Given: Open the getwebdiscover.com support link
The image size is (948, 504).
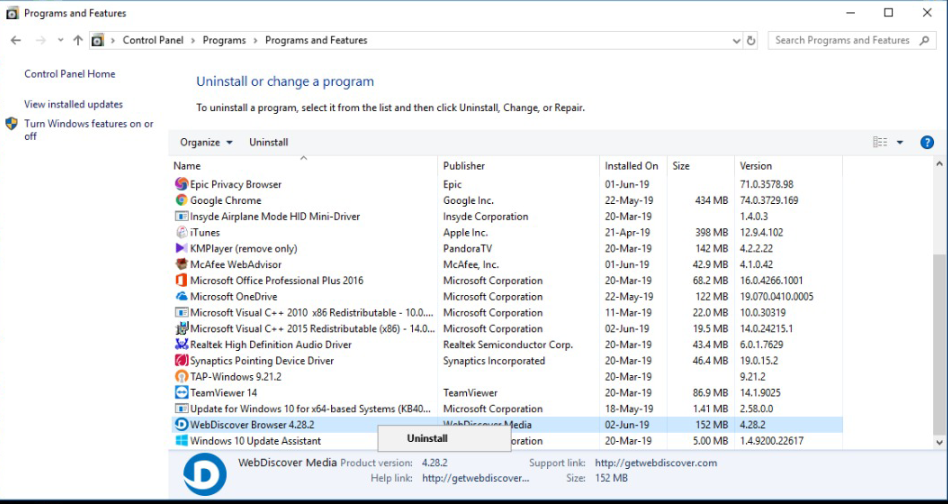Looking at the screenshot, I should pos(656,463).
